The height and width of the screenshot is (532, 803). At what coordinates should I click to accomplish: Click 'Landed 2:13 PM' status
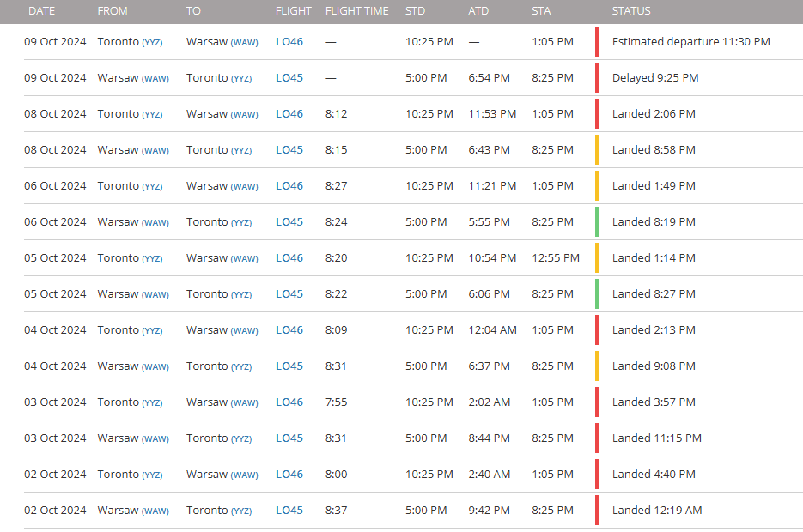click(654, 330)
